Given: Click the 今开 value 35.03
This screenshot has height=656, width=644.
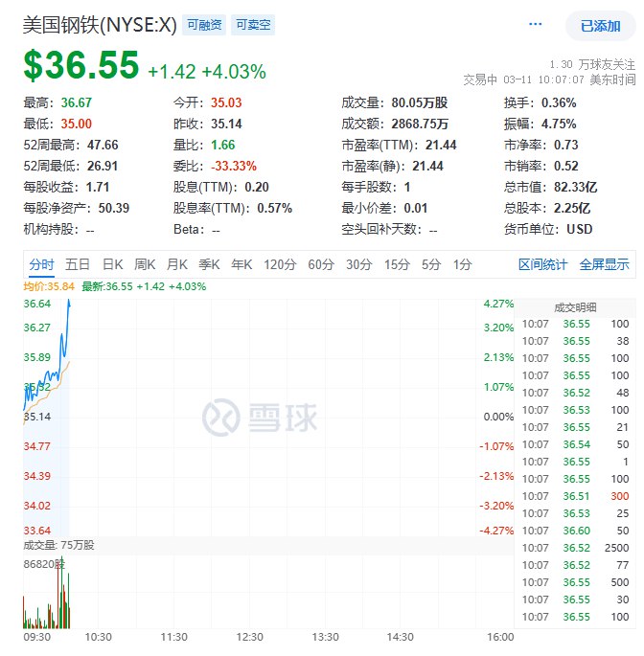Looking at the screenshot, I should tap(226, 102).
